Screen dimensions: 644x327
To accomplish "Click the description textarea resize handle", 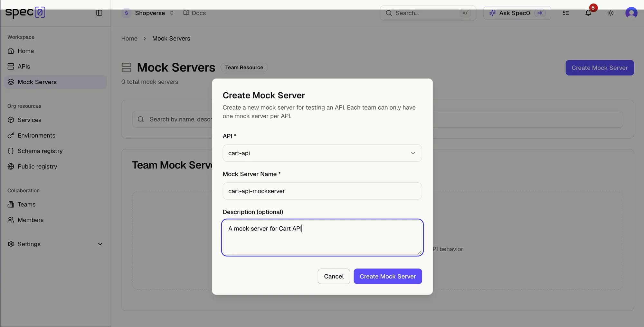I will tap(419, 252).
